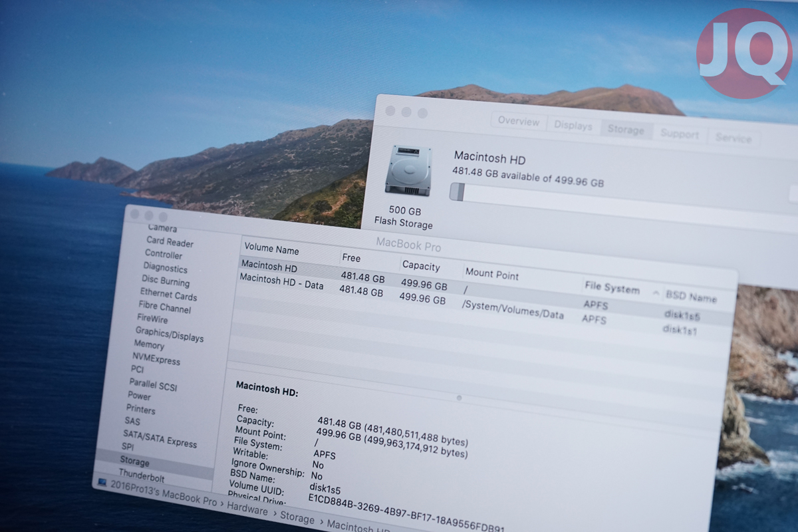Click '481.48 GB available of 499.96 GB' text
The image size is (798, 532).
click(x=528, y=176)
